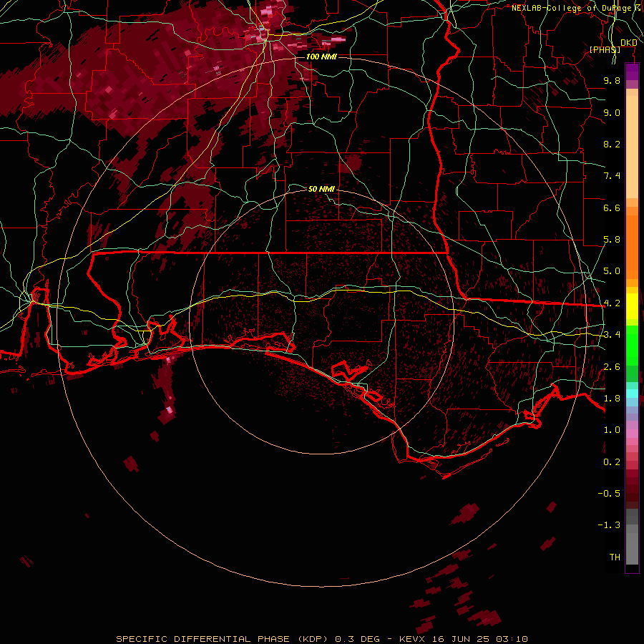The height and width of the screenshot is (644, 644).
Task: Click the -1.3 scale value
Action: pos(609,525)
